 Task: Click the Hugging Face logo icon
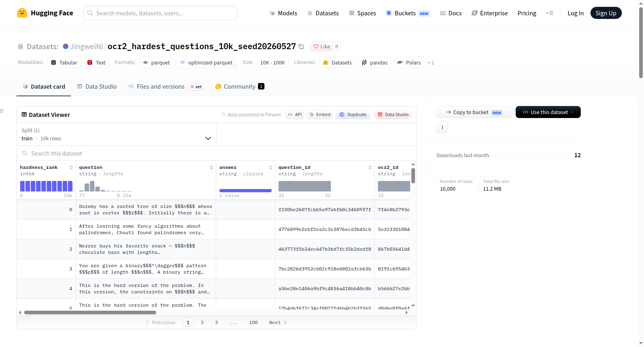(x=22, y=13)
